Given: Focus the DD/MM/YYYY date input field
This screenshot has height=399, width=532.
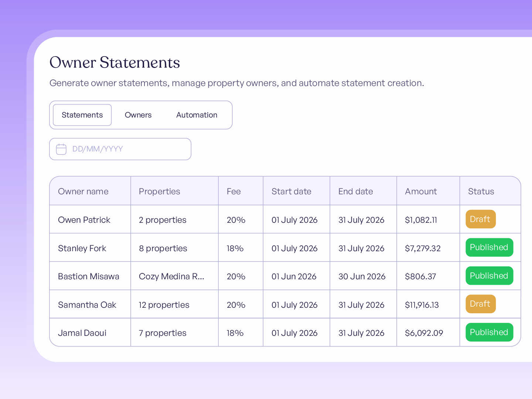Looking at the screenshot, I should tap(120, 149).
